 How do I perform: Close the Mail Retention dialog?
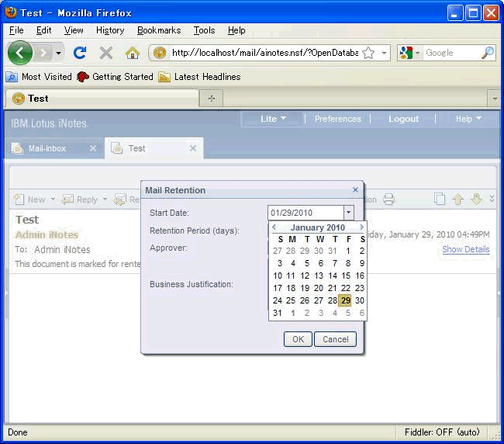click(x=355, y=190)
